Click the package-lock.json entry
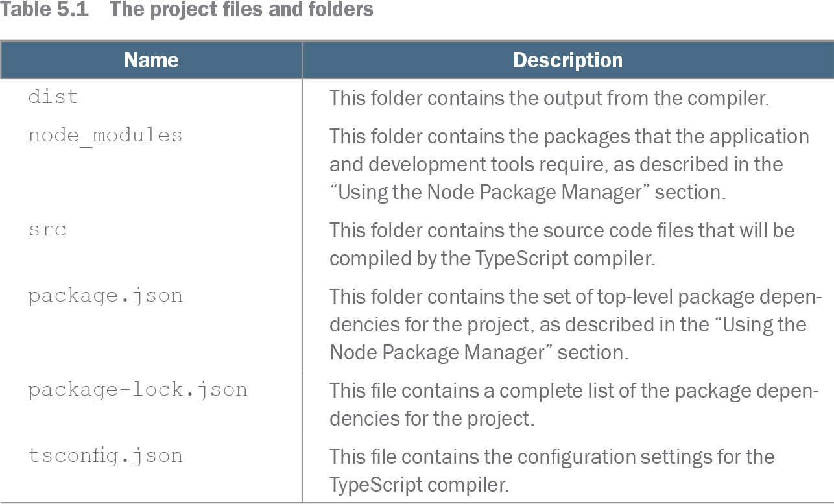The width and height of the screenshot is (834, 504). [137, 390]
